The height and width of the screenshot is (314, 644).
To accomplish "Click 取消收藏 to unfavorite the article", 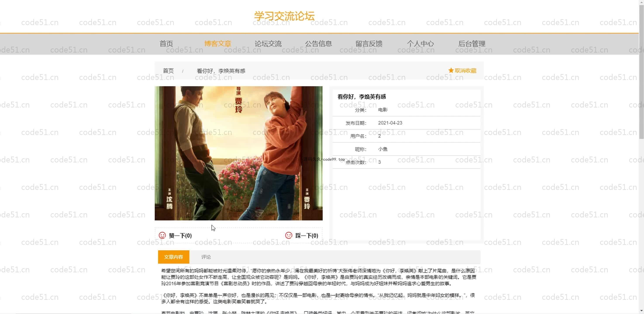I will pyautogui.click(x=465, y=70).
